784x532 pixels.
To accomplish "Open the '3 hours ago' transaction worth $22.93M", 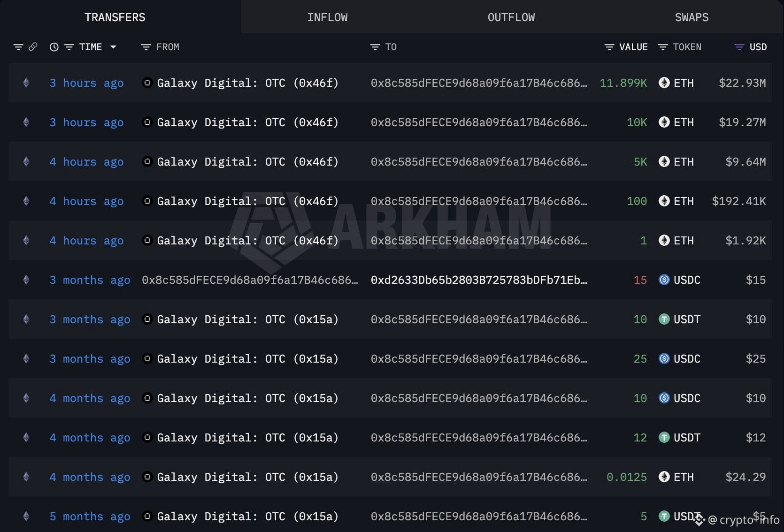I will tap(86, 83).
